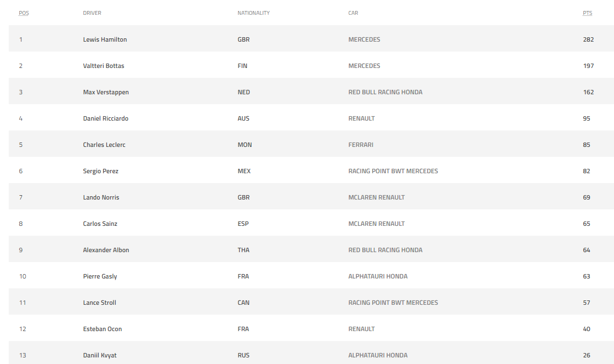Screen dimensions: 614x364
Task: Open Carlos Sainz driver link
Action: pos(100,224)
